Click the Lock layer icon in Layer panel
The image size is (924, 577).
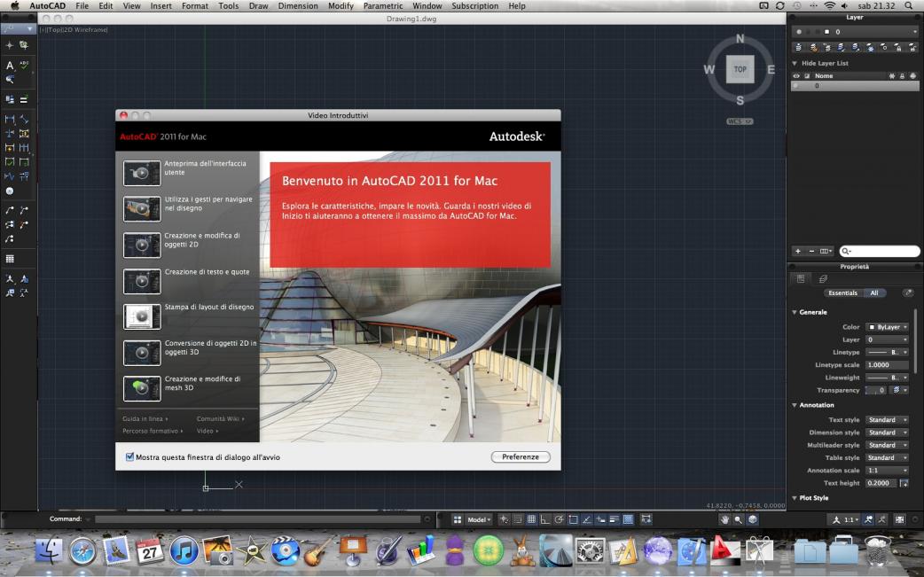click(x=903, y=76)
